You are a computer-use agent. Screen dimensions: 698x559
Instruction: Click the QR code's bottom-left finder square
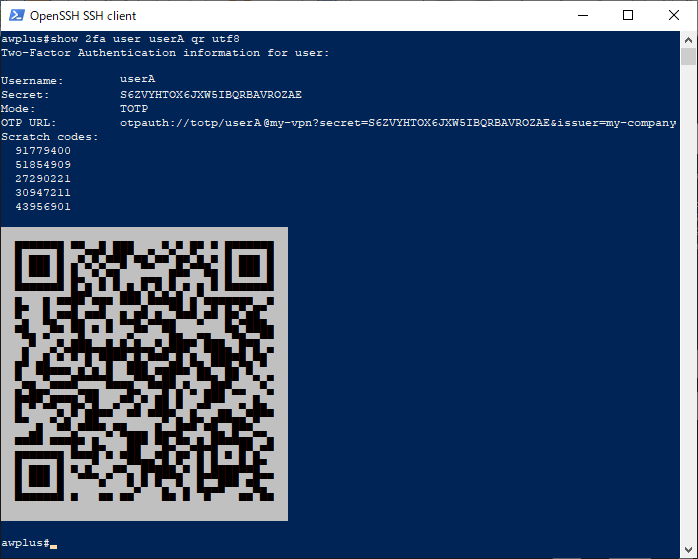pyautogui.click(x=40, y=478)
